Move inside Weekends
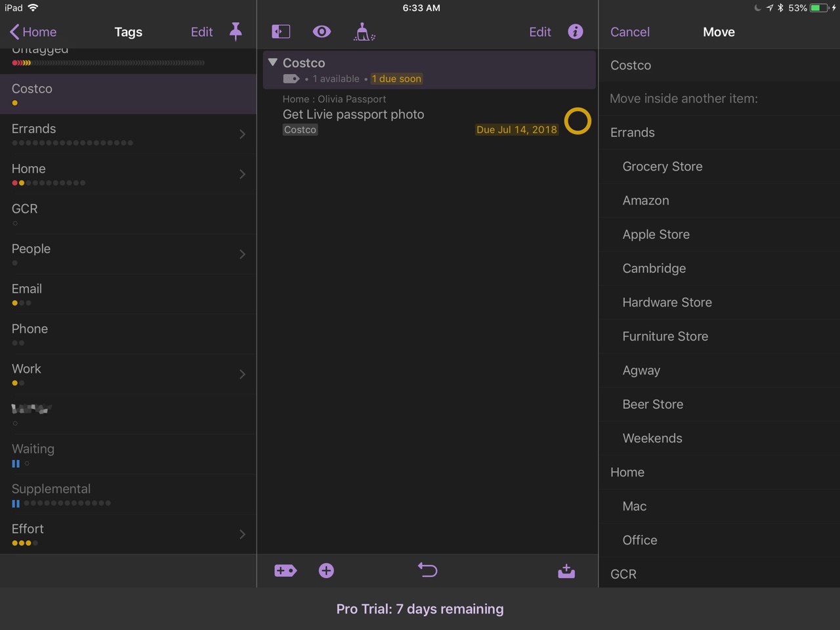Image resolution: width=840 pixels, height=630 pixels. pos(719,438)
